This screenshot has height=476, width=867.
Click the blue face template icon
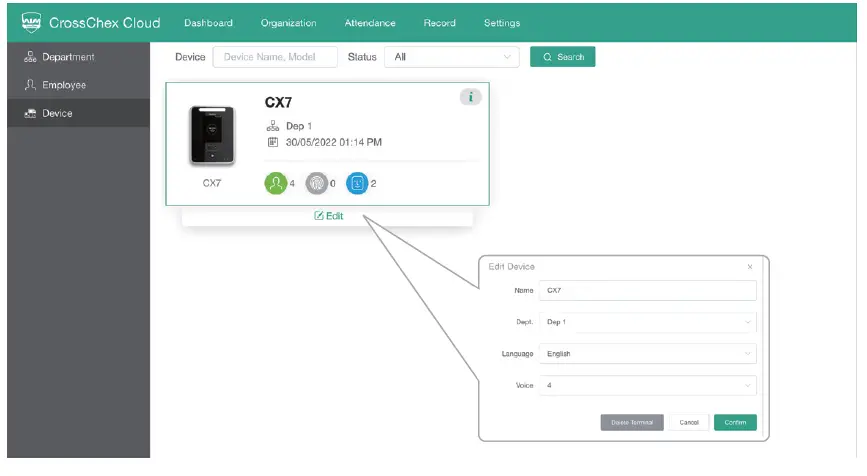pos(357,184)
